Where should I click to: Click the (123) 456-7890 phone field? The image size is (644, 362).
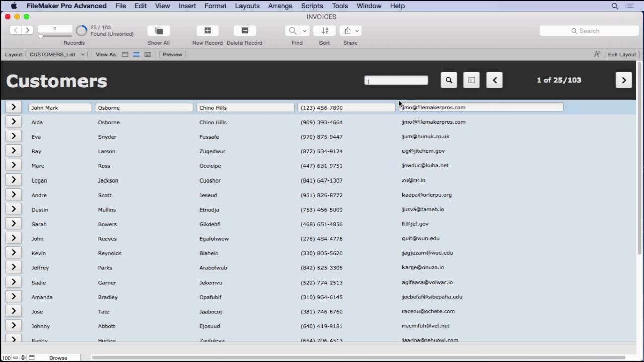(347, 107)
